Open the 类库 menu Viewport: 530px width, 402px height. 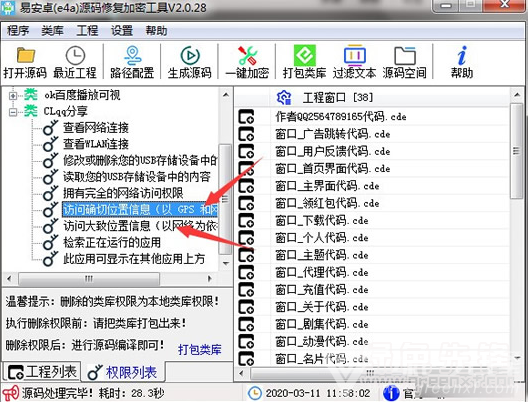(52, 31)
